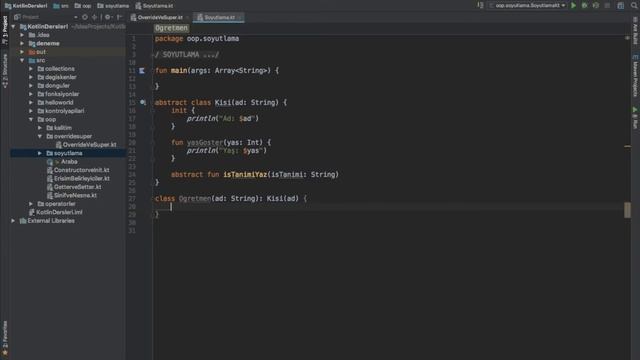Toggle the 1: Project tool window button
This screenshot has width=640, height=360.
click(5, 30)
